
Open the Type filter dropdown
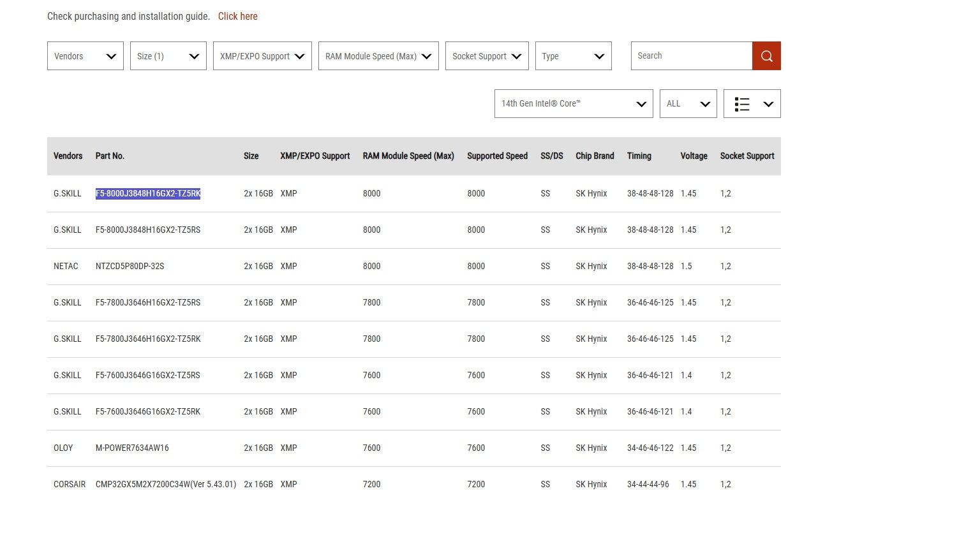(x=574, y=56)
